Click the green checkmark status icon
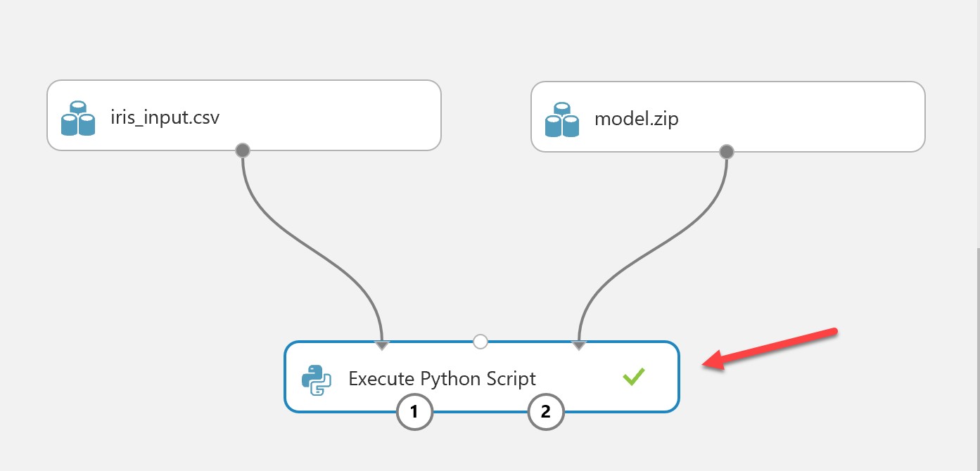 632,378
